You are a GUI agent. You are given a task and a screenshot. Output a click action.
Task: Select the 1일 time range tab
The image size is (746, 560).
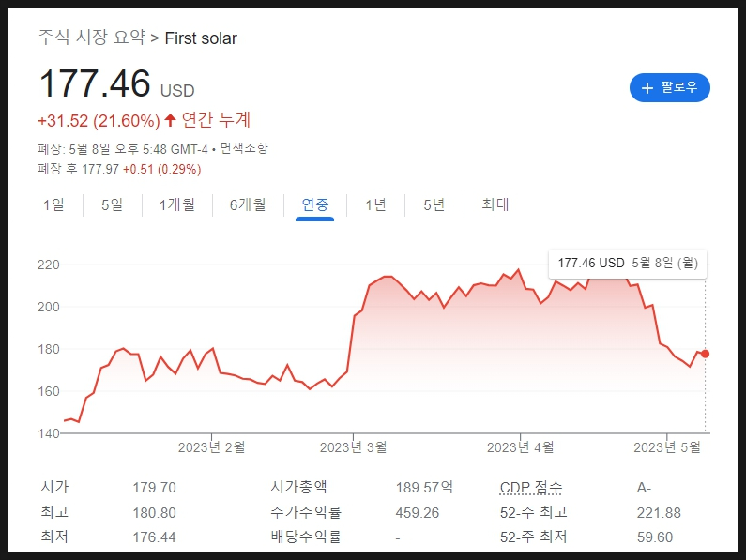pyautogui.click(x=53, y=204)
